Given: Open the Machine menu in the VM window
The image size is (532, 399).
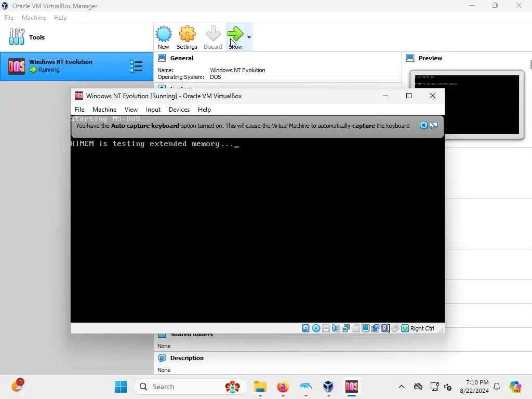Looking at the screenshot, I should pos(104,110).
